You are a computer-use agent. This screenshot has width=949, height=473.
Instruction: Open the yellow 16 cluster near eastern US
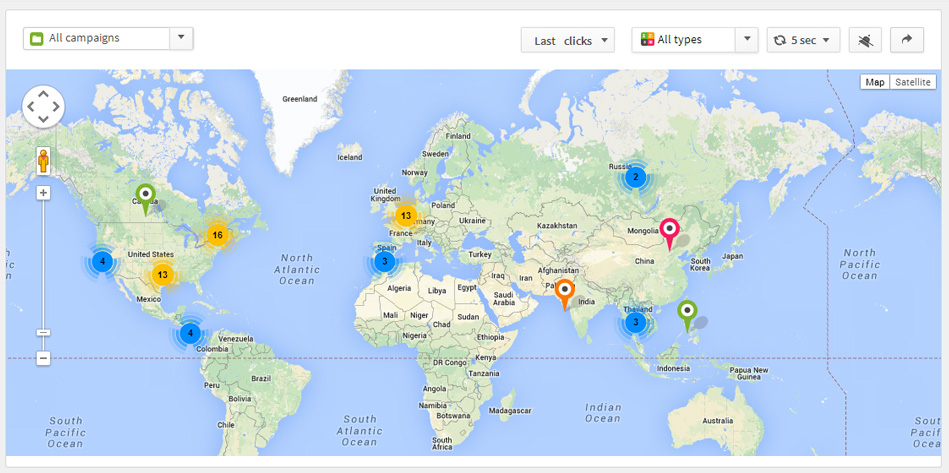(218, 235)
